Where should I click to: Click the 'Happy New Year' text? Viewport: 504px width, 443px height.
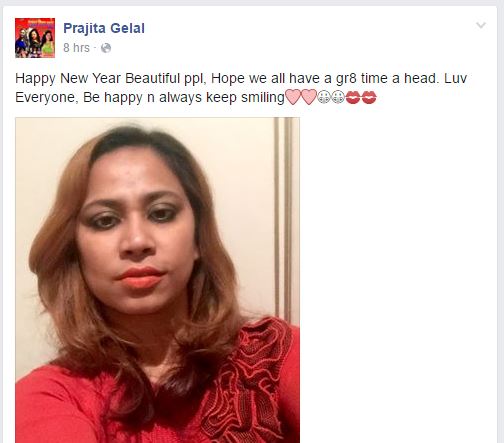(68, 79)
